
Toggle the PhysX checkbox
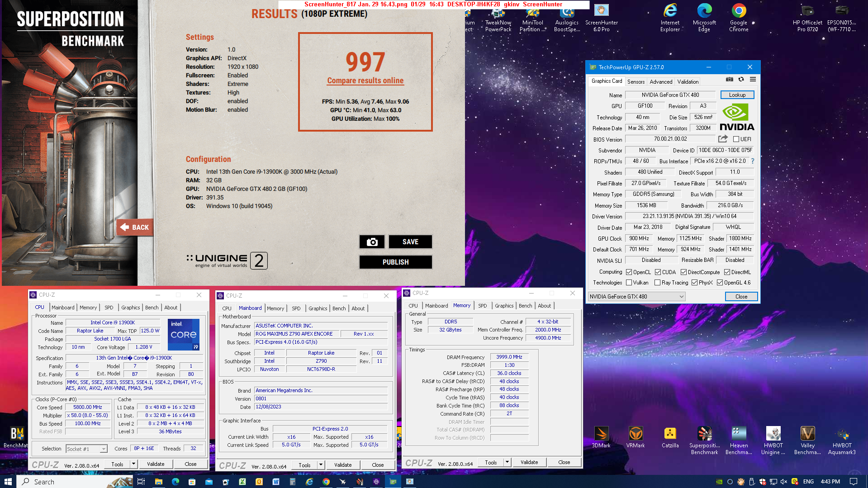click(x=694, y=283)
